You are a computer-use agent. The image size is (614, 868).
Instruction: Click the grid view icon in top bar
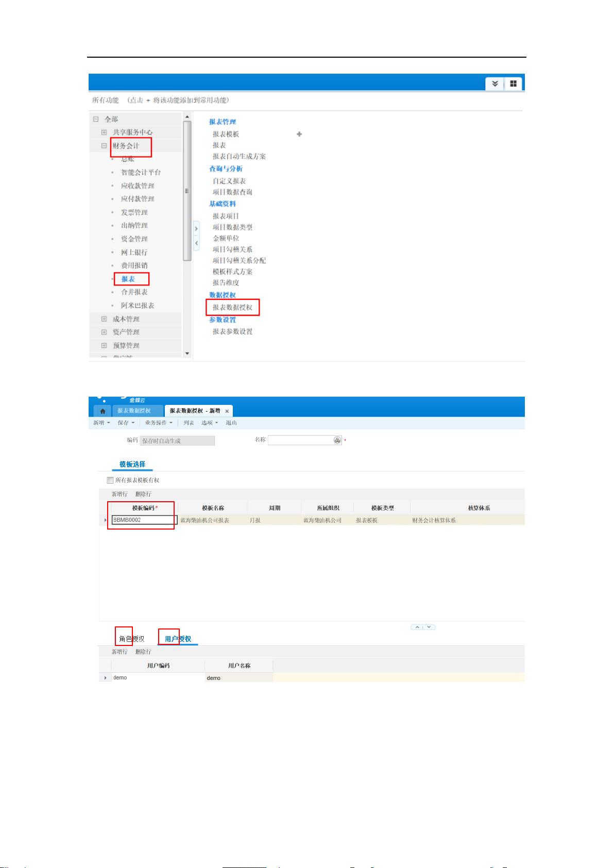(x=513, y=83)
